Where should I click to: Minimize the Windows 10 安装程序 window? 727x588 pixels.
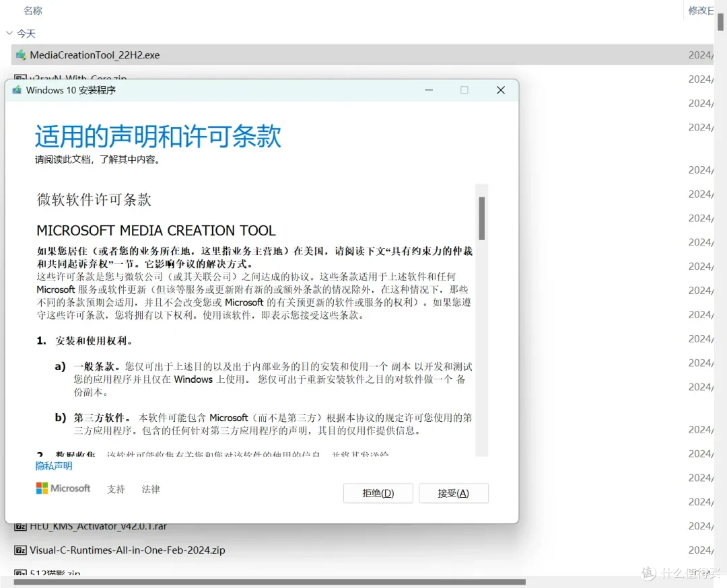[429, 90]
